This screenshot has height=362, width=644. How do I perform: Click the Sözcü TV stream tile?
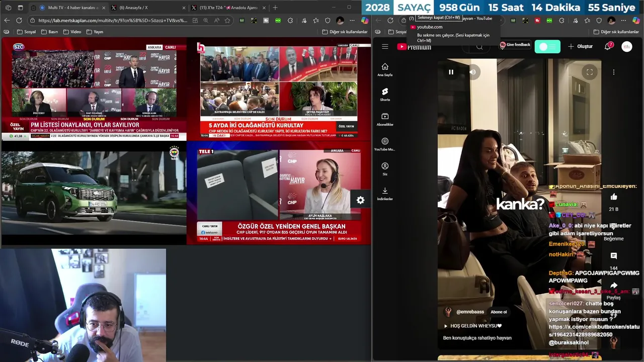[x=94, y=90]
